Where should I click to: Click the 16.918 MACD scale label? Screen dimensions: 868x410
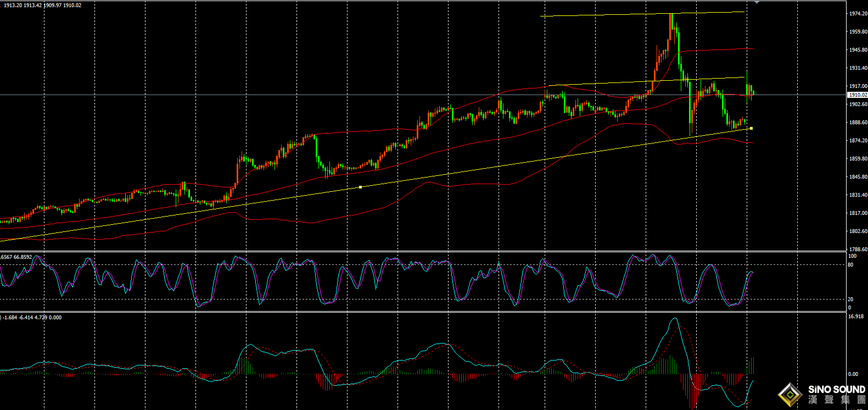tap(856, 317)
